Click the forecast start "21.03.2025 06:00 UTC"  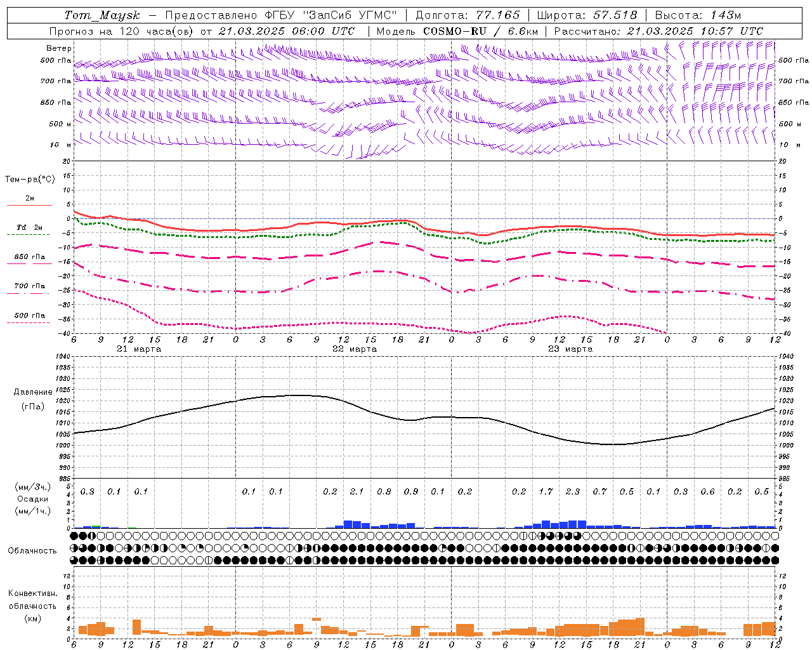tap(287, 31)
